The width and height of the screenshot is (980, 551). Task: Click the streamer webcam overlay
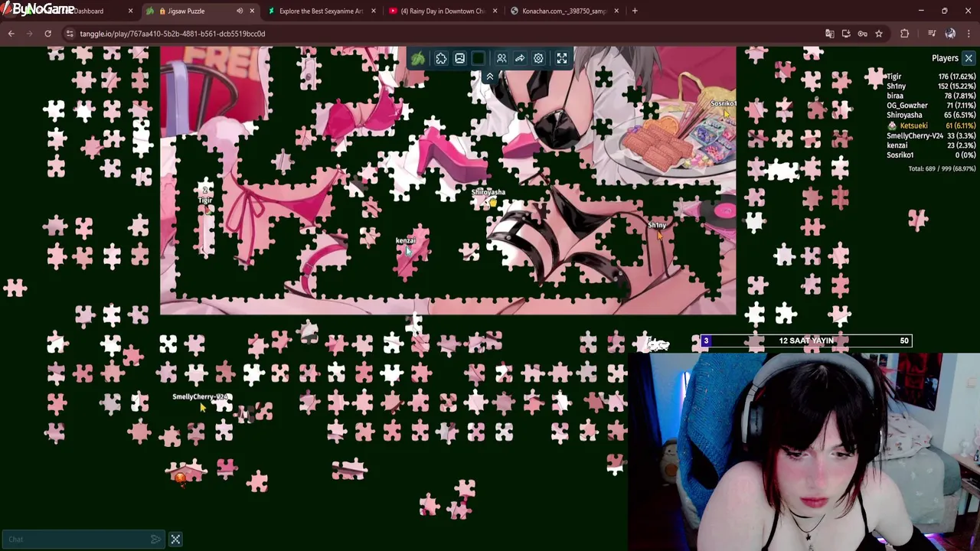[804, 452]
